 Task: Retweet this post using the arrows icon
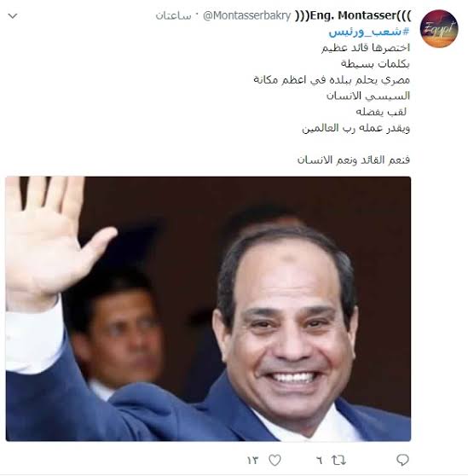pyautogui.click(x=338, y=460)
